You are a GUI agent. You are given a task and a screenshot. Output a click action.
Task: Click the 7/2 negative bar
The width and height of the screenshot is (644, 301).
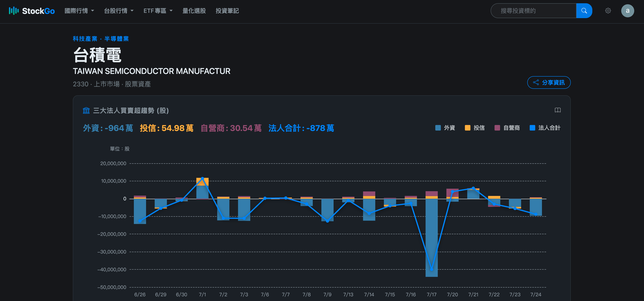[x=223, y=209]
